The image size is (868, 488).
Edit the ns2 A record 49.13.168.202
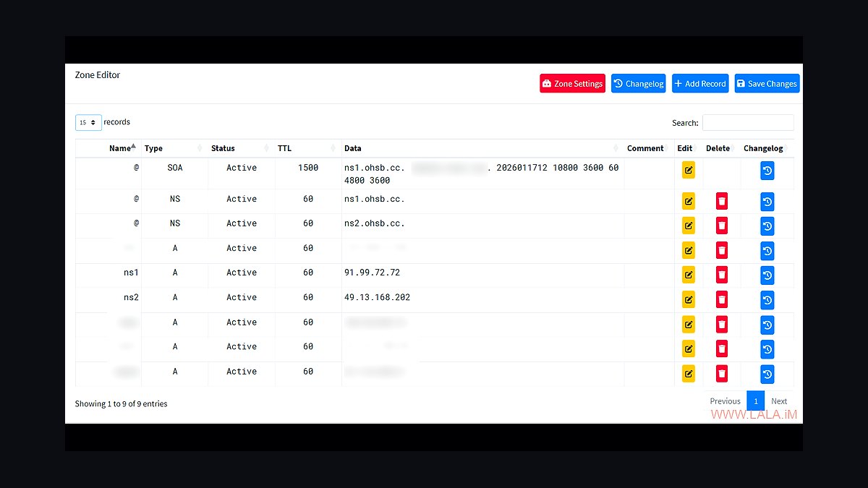688,300
